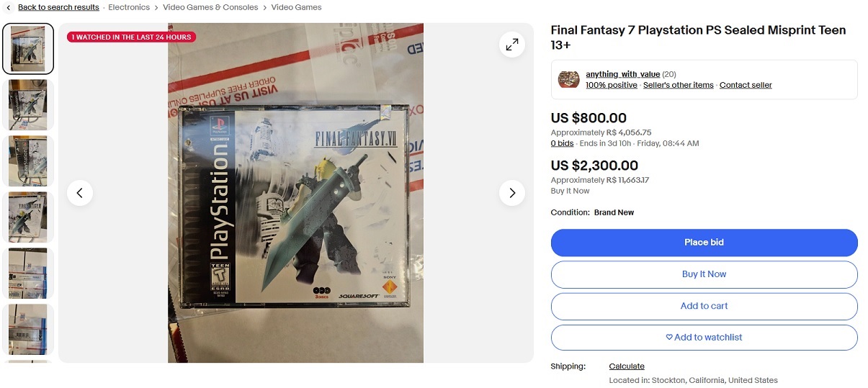Viewport: 868px width, 388px height.
Task: Add the item to your watchlist
Action: coord(704,338)
